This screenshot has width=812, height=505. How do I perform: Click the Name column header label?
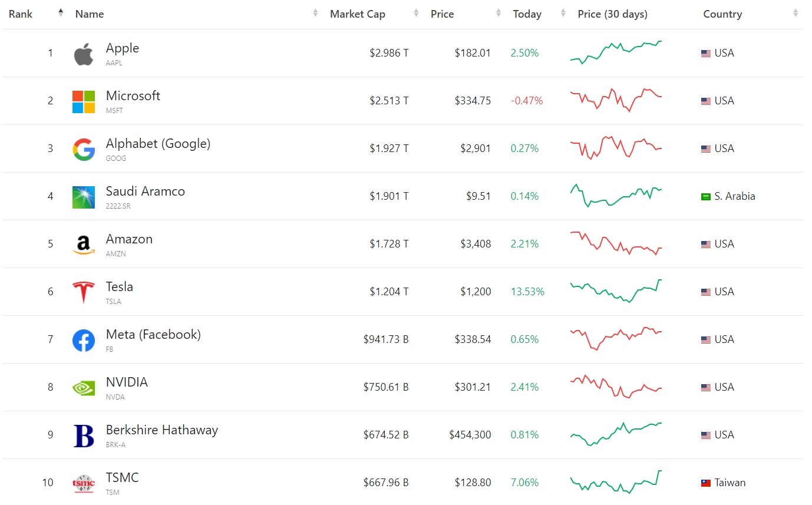90,14
